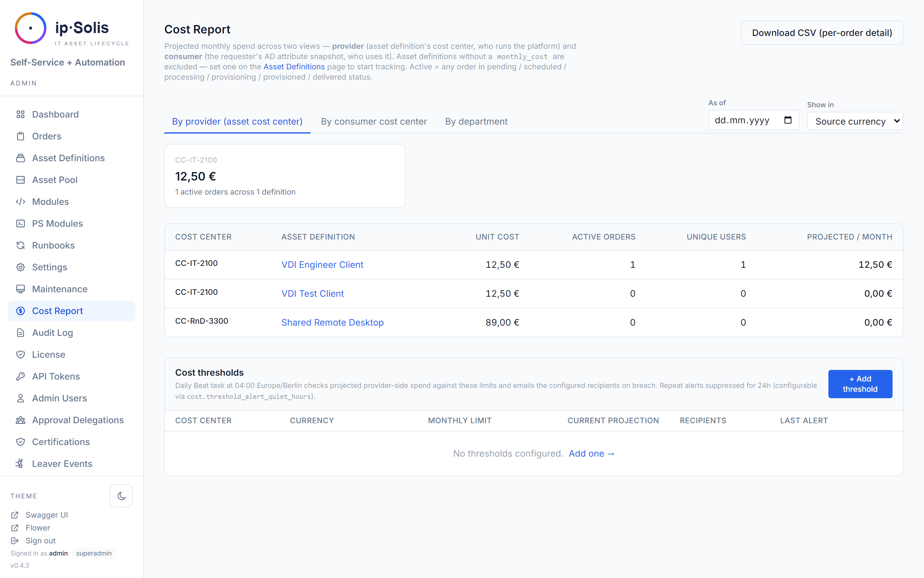Viewport: 924px width, 578px height.
Task: Click the Dashboard grid icon
Action: point(21,114)
